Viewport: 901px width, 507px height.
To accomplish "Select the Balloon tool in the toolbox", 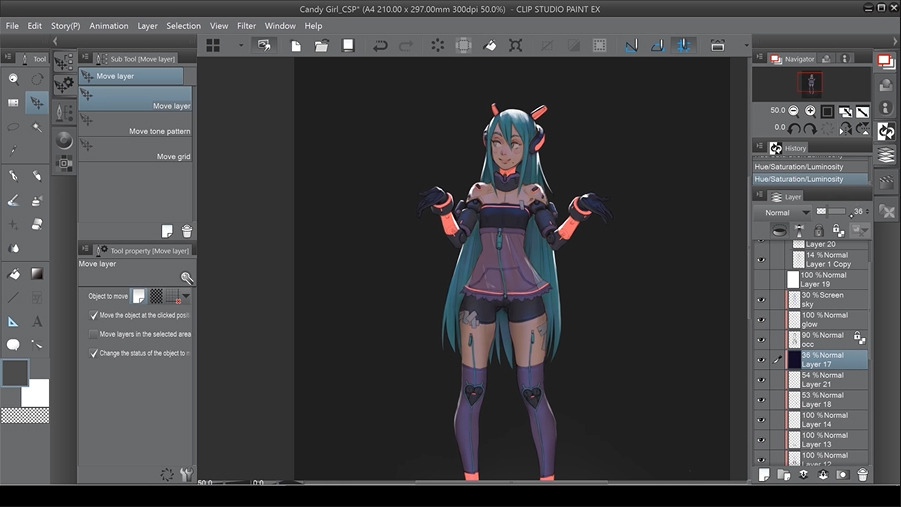I will coord(14,345).
